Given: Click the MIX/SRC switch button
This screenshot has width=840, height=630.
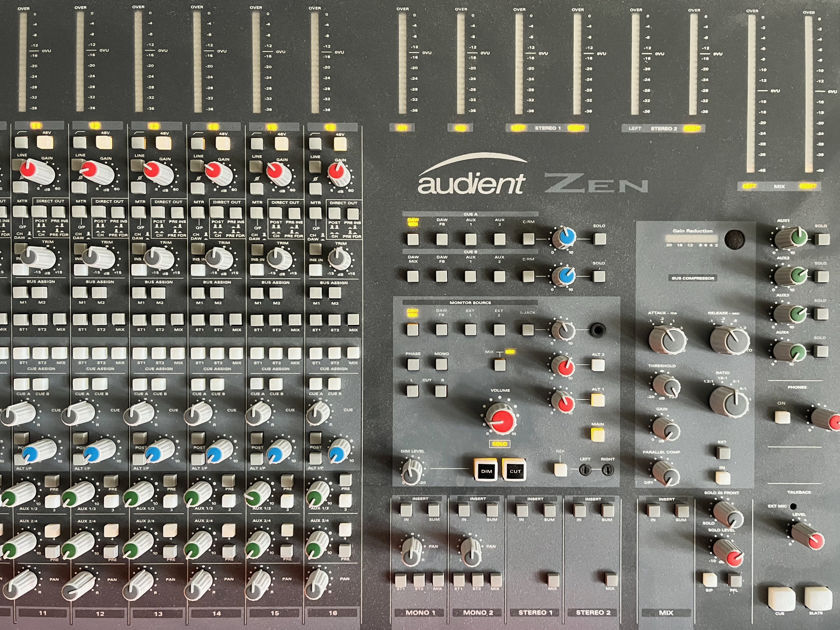Looking at the screenshot, I should [x=500, y=365].
